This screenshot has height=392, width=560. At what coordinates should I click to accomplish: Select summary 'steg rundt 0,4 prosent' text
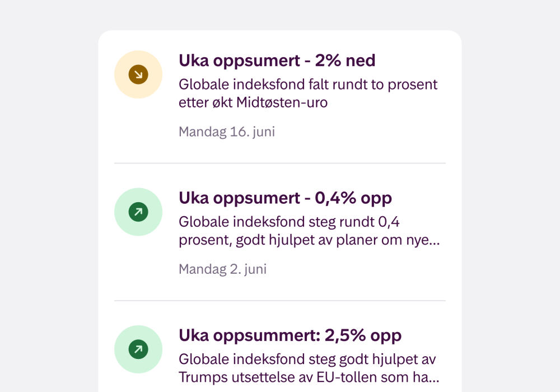coord(309,231)
